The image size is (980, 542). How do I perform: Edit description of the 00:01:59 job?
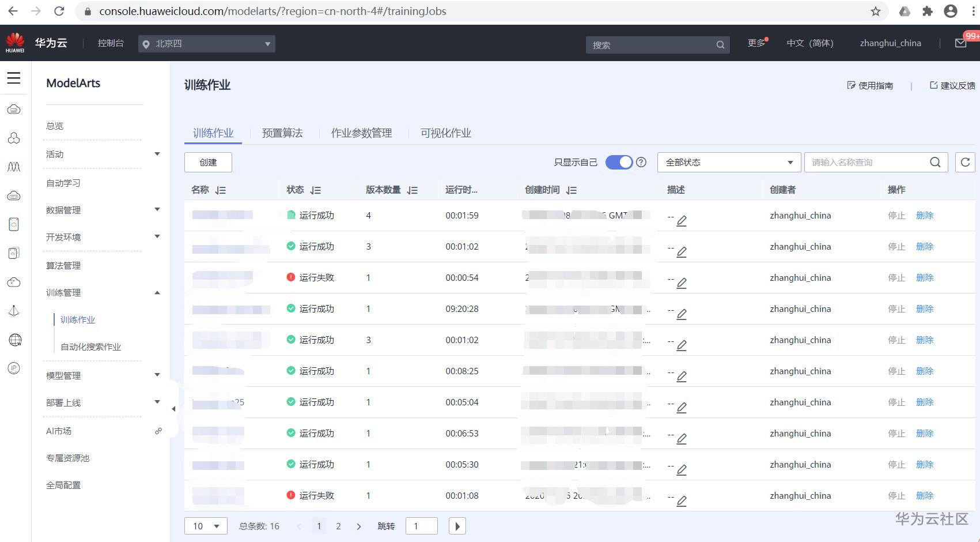[x=682, y=221]
